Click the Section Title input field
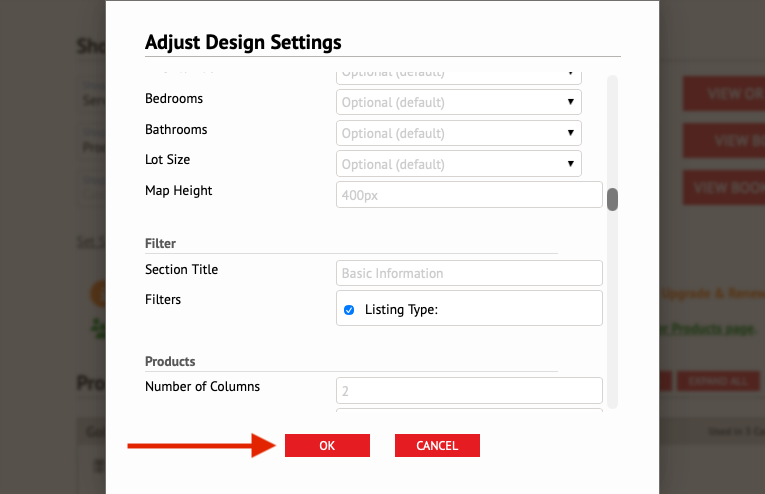The image size is (765, 494). (x=469, y=273)
